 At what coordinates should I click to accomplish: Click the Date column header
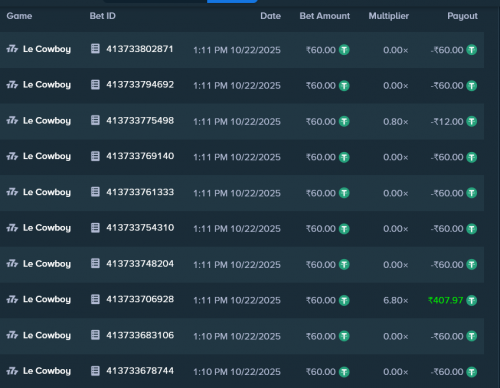[x=271, y=16]
